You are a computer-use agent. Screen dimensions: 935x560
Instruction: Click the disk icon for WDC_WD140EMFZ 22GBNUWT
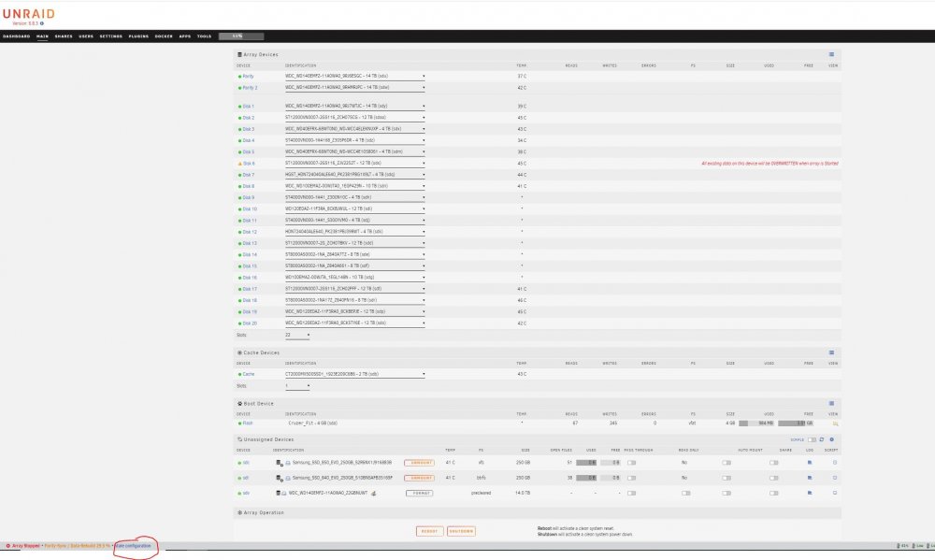[x=278, y=494]
